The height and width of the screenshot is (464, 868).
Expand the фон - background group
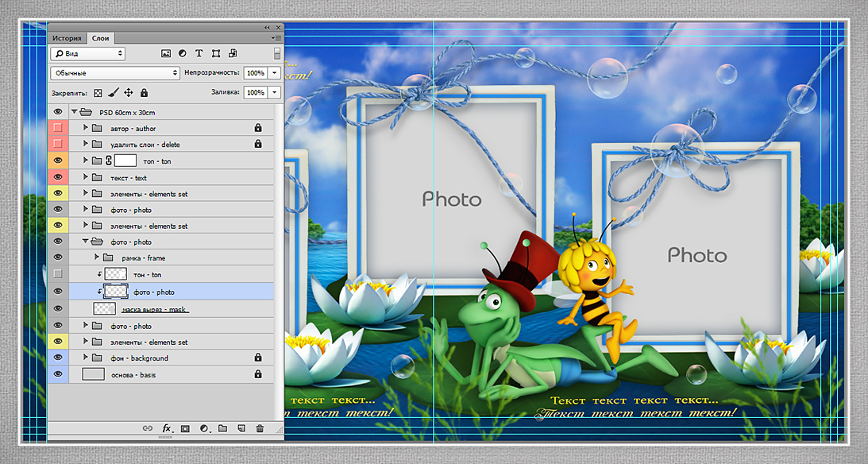click(85, 358)
